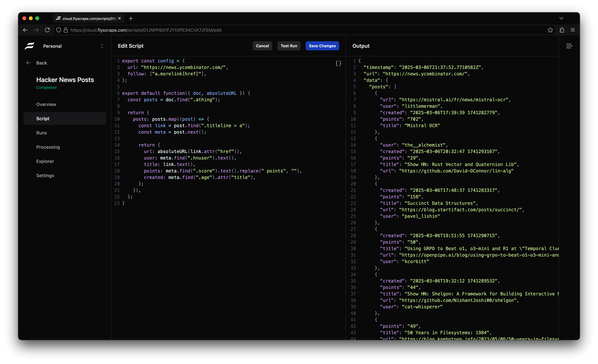Go to the Explorer section
Screen dimensions: 598x364
coord(45,161)
